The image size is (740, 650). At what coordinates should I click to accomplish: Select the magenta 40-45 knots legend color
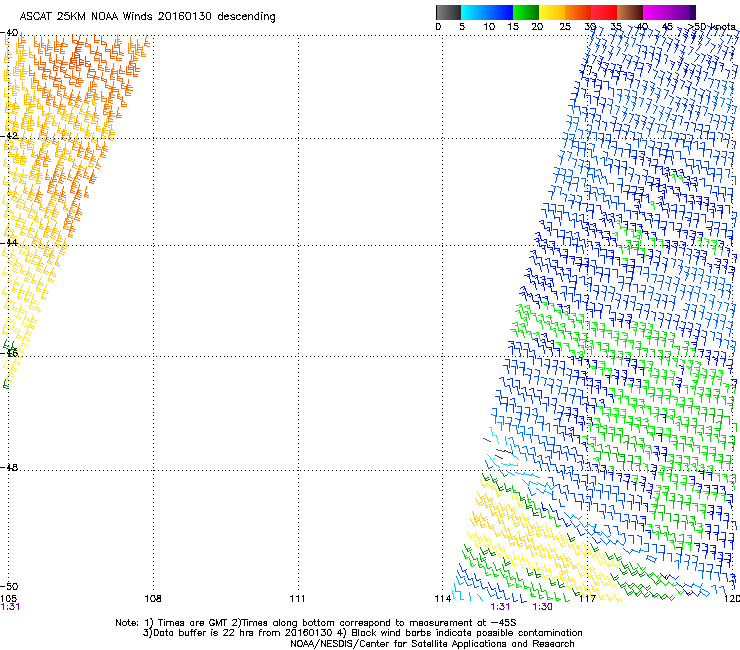coord(656,12)
